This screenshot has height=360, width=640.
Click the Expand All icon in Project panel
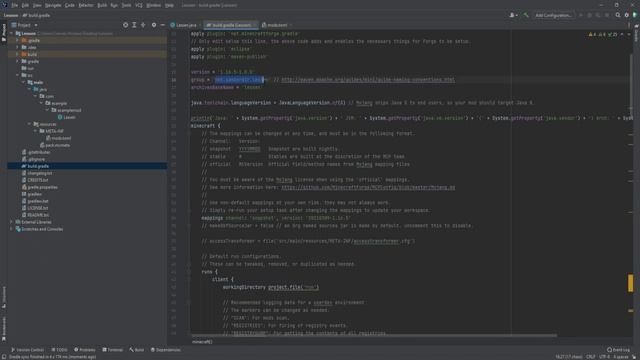(134, 25)
